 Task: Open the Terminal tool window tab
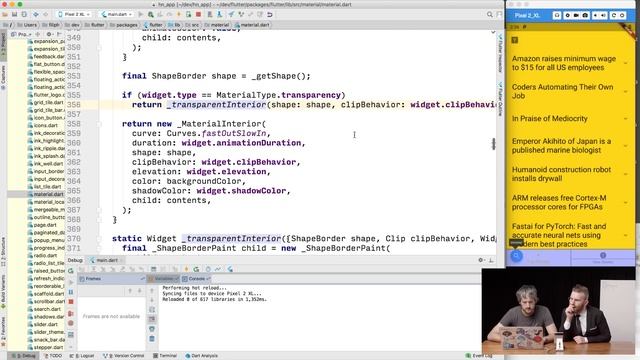click(x=165, y=356)
